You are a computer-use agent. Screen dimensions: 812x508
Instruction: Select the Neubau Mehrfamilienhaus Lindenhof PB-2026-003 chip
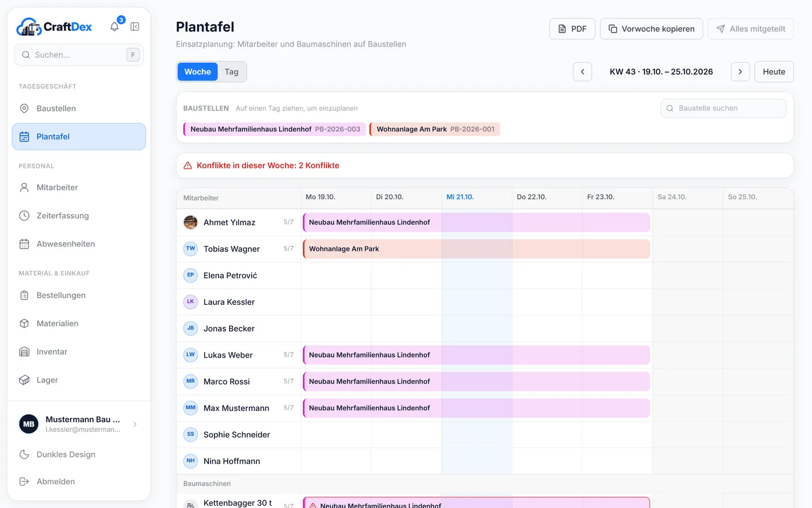[x=274, y=129]
